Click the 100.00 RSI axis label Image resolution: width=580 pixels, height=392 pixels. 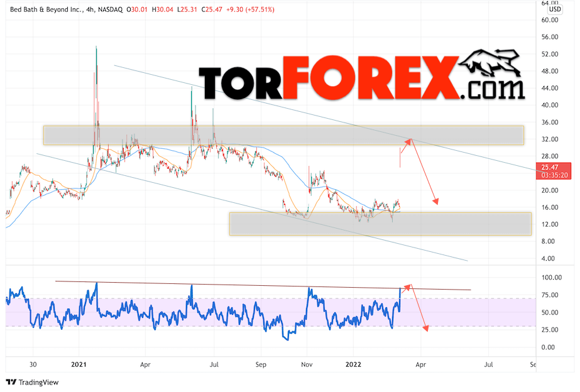pyautogui.click(x=552, y=278)
